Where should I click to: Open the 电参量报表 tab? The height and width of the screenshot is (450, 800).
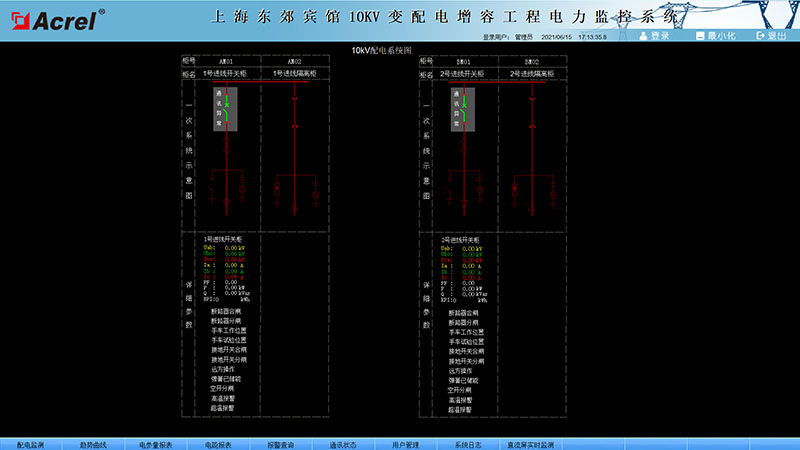[x=156, y=443]
